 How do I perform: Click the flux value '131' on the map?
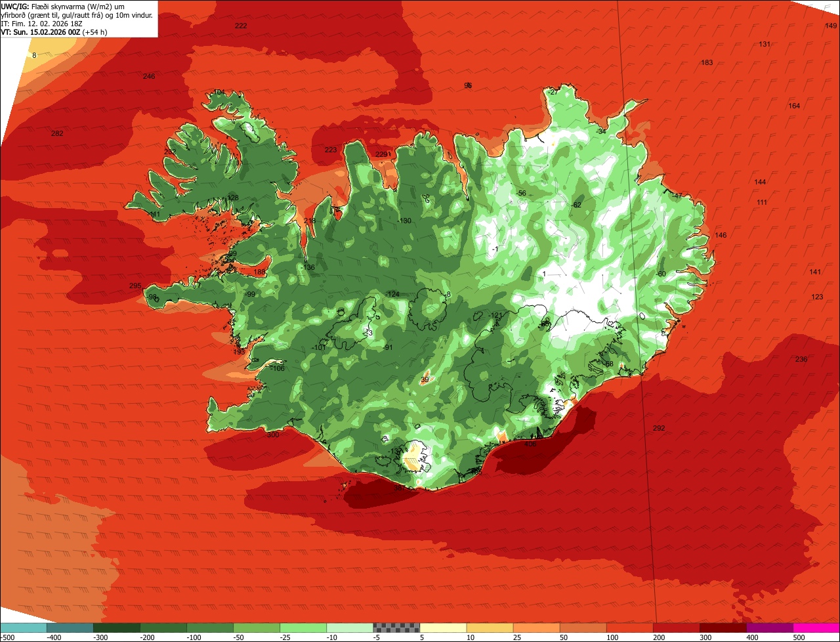[x=765, y=45]
